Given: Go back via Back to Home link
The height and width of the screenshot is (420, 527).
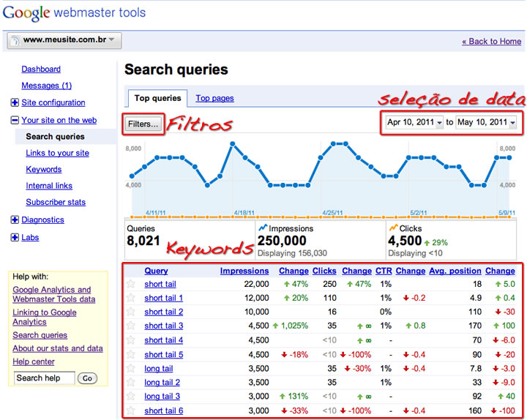Looking at the screenshot, I should 491,41.
